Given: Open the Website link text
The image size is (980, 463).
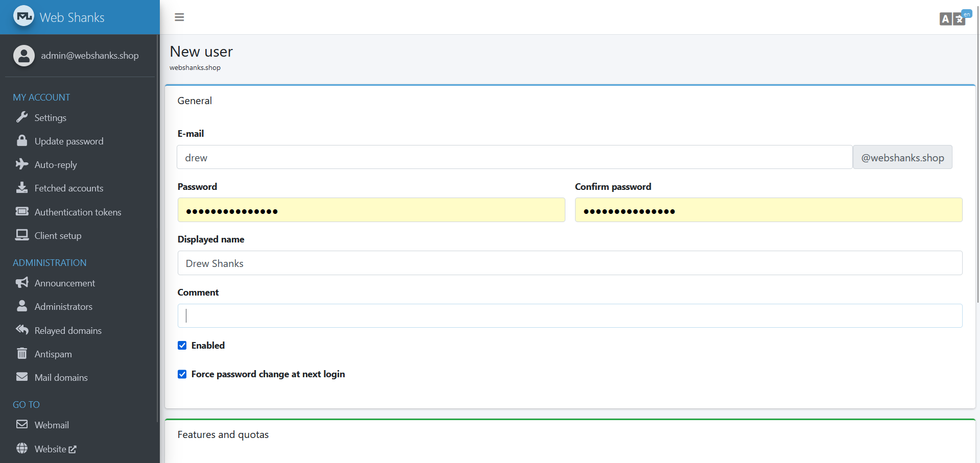Looking at the screenshot, I should tap(51, 449).
